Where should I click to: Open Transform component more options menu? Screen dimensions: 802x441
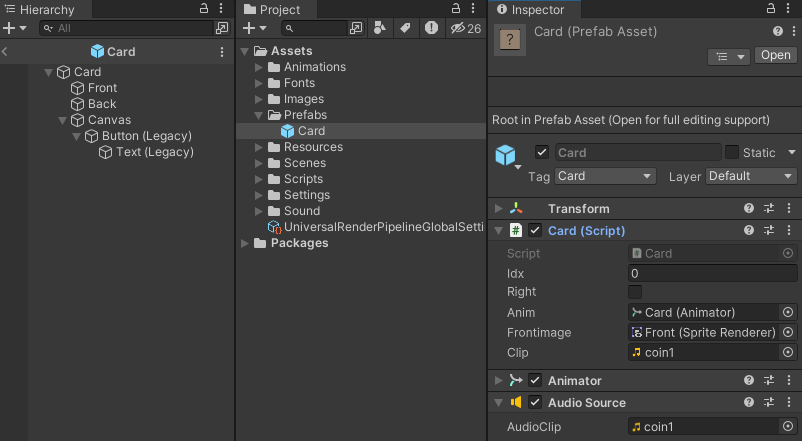click(x=789, y=208)
